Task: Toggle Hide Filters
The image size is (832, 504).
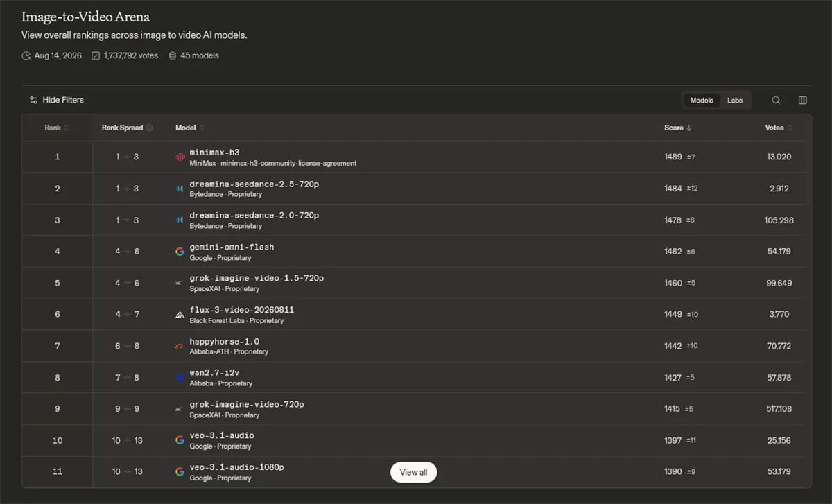Action: 56,100
